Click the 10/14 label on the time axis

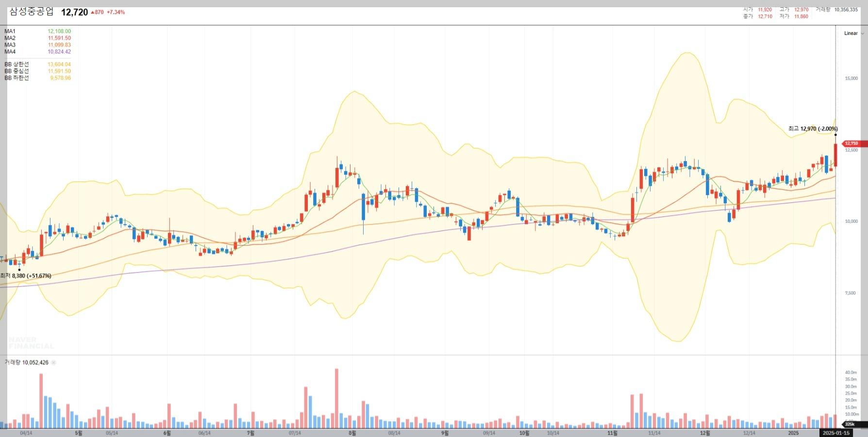pos(553,433)
